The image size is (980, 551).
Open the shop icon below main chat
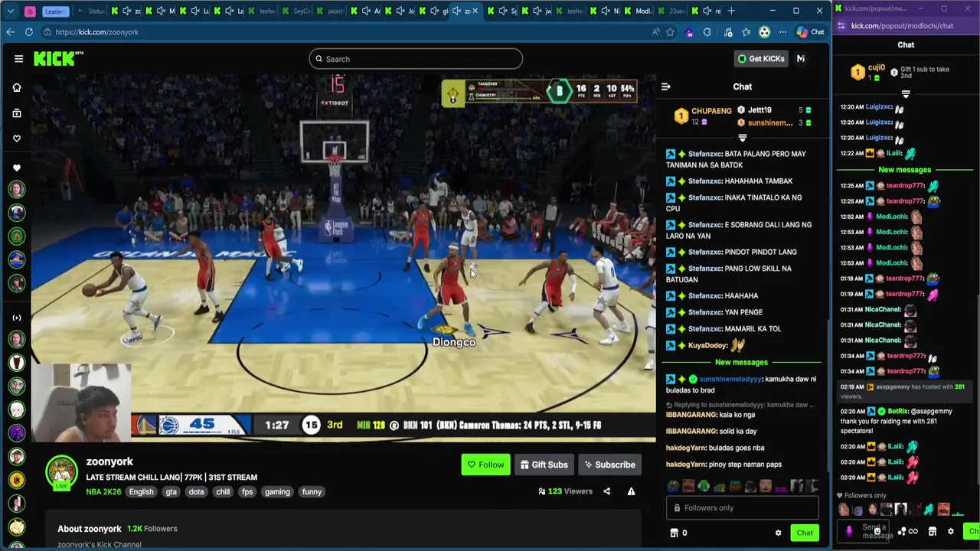tap(674, 533)
